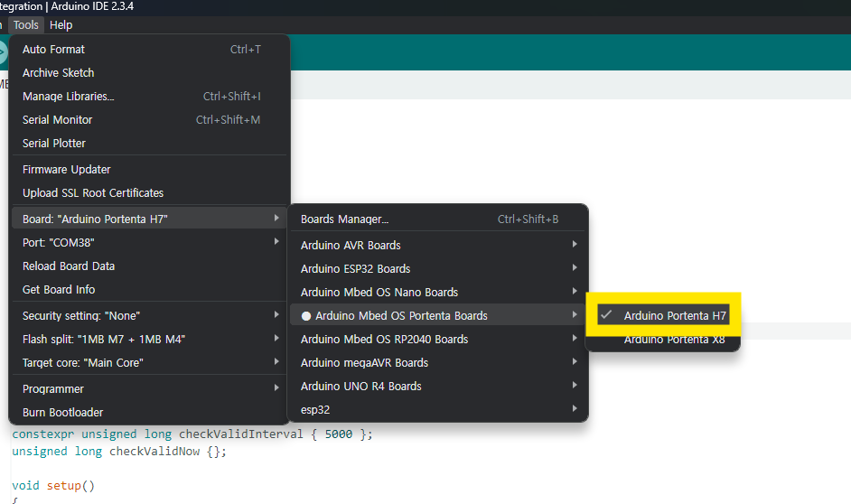
Task: Click the upload arrow toolbar button
Action: (2, 53)
